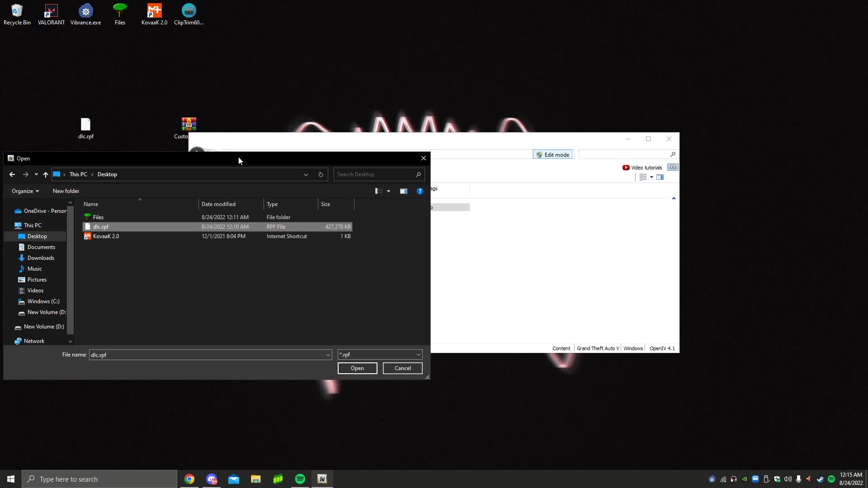Toggle the preview pane in the Open dialog

click(x=404, y=191)
